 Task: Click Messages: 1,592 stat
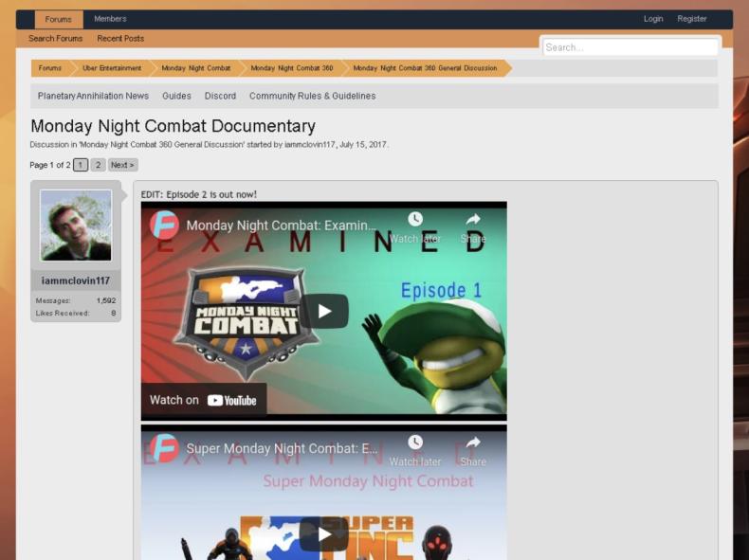click(76, 300)
